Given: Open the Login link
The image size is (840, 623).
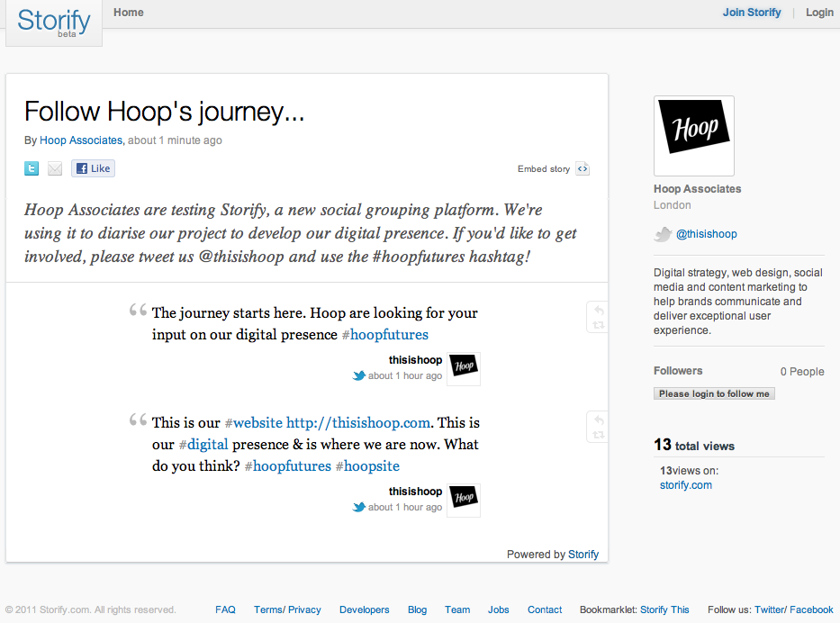Looking at the screenshot, I should tap(819, 13).
